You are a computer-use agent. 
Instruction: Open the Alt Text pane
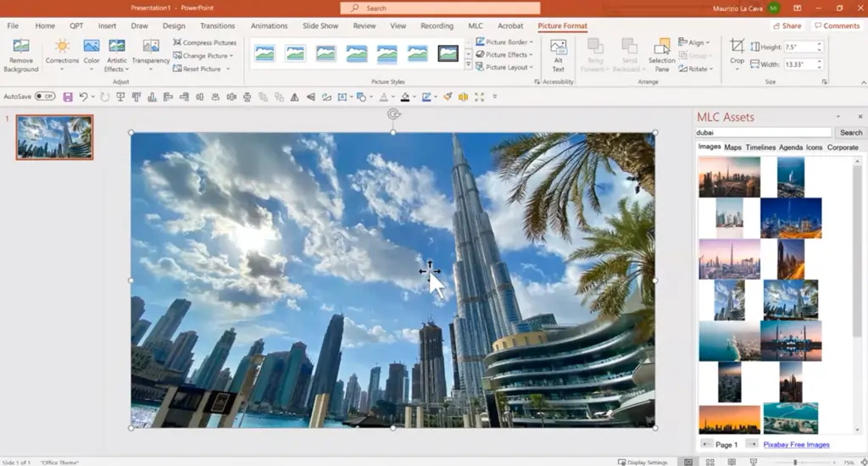[558, 56]
